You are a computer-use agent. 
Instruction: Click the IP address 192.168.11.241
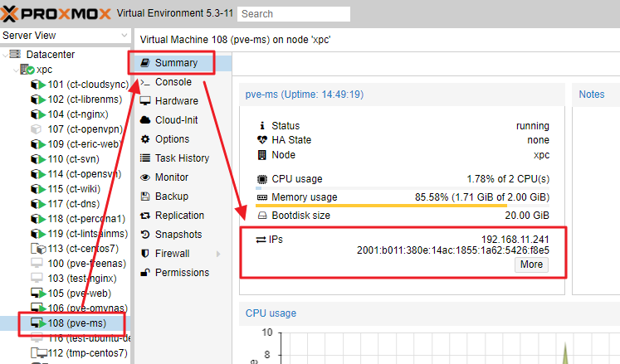(x=515, y=240)
